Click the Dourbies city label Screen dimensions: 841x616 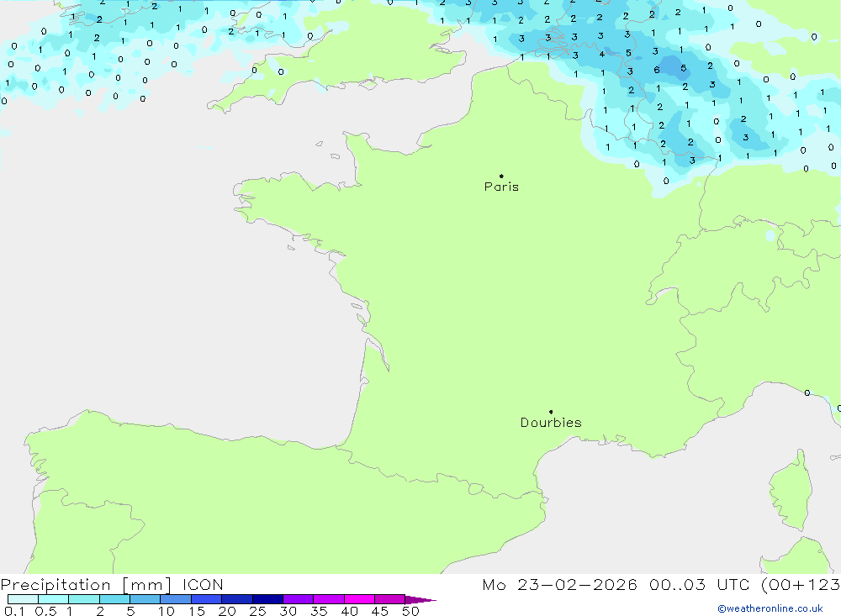(551, 423)
